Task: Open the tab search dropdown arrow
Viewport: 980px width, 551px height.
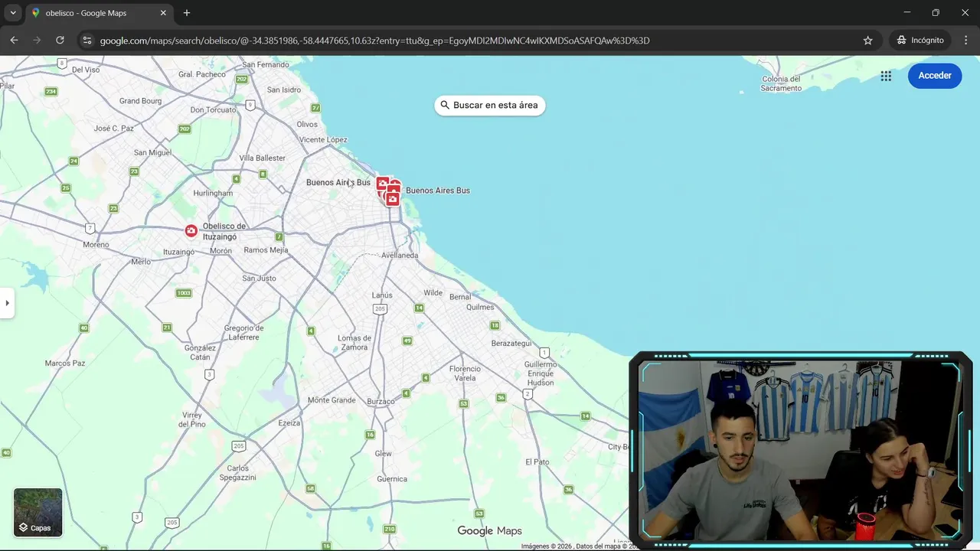Action: pos(13,13)
